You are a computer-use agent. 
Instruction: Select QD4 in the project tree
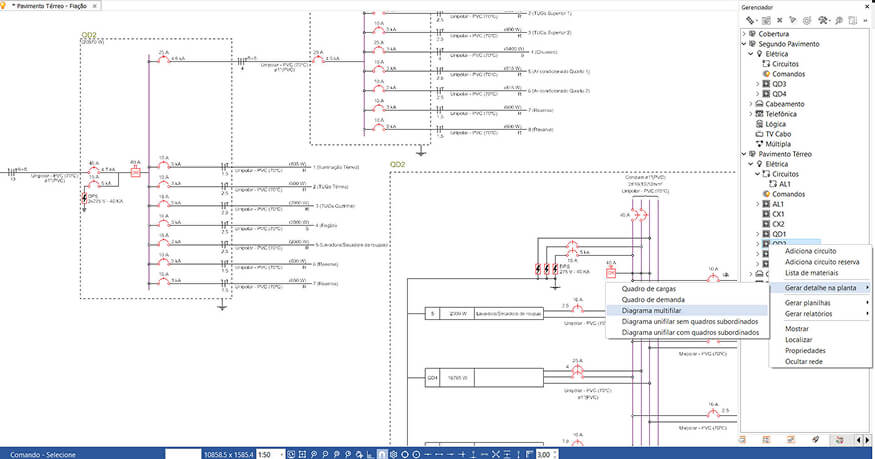coord(779,94)
